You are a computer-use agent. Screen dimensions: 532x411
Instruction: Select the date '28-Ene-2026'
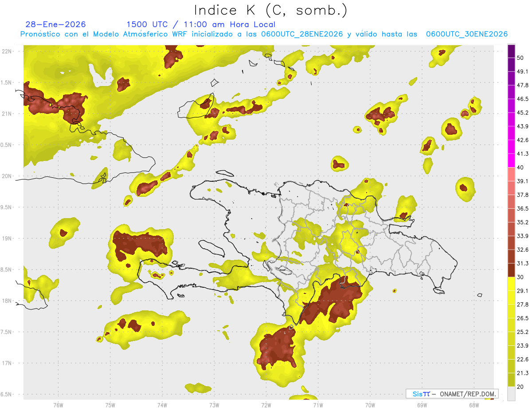pos(56,24)
